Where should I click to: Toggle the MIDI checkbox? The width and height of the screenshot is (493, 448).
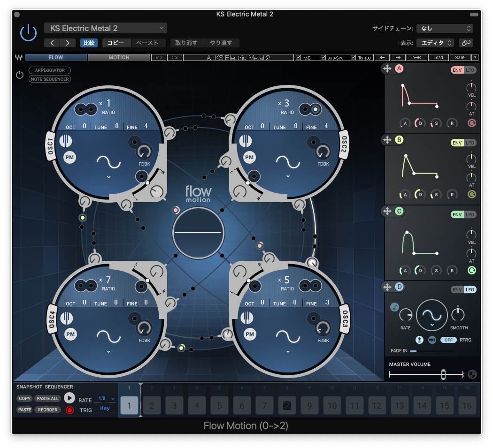pyautogui.click(x=298, y=58)
